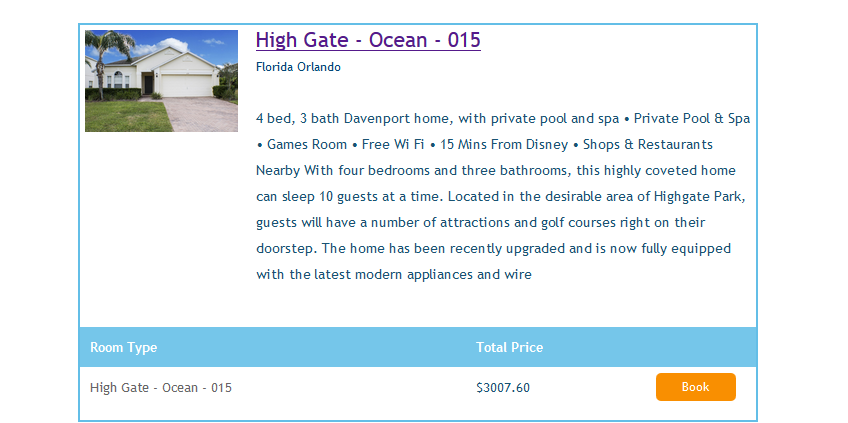Click the Total Price column header

(509, 347)
